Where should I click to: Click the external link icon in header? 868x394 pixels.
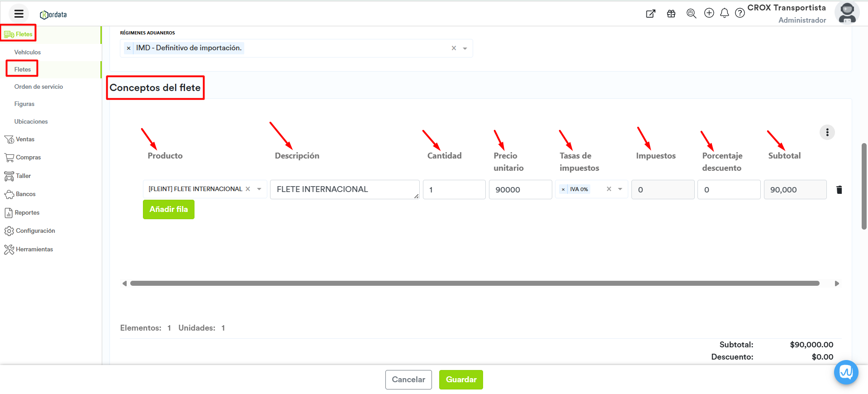pos(650,14)
